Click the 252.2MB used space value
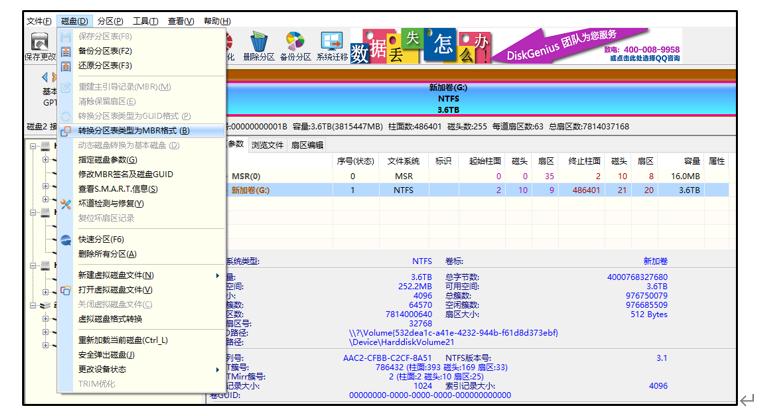This screenshot has height=416, width=764. 415,286
